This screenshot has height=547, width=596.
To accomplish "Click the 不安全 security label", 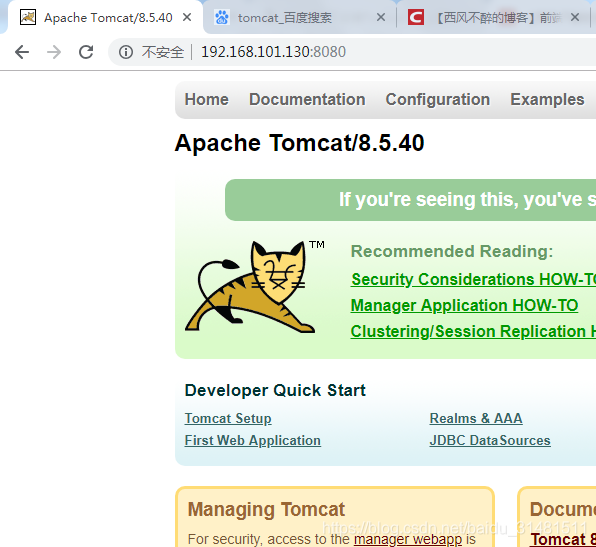I will coord(163,52).
